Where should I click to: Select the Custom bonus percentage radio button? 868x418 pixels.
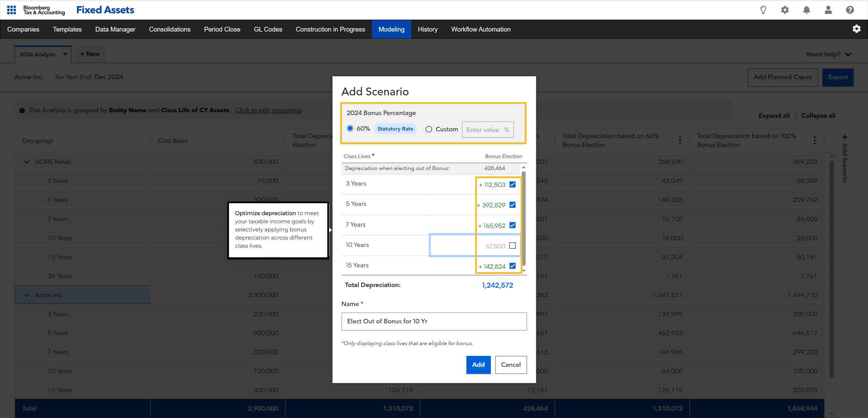pos(429,129)
